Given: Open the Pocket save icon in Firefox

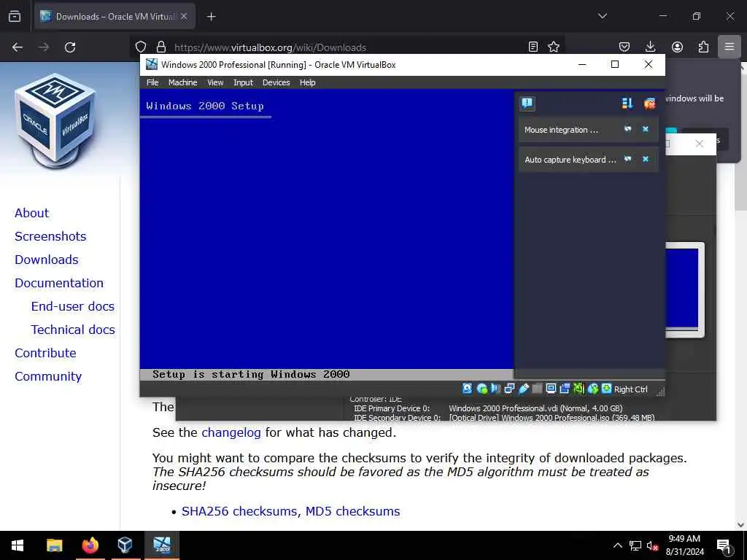Looking at the screenshot, I should (624, 47).
